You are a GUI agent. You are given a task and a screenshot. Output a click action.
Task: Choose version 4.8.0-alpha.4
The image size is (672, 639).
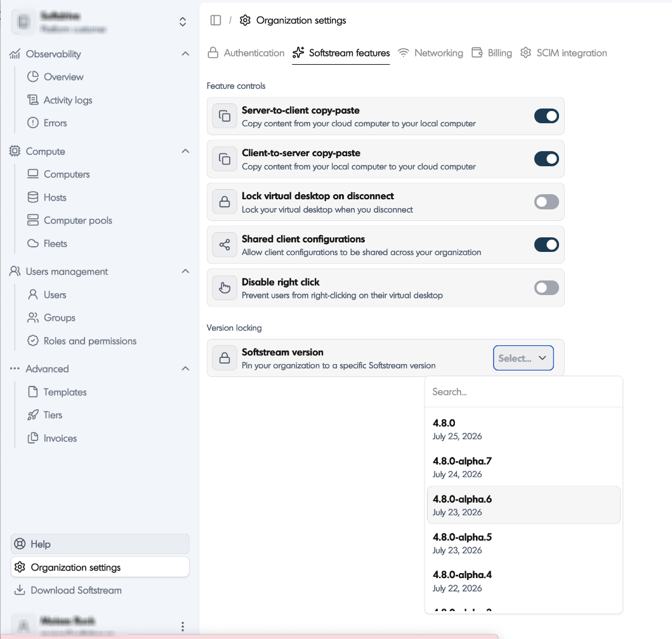524,581
